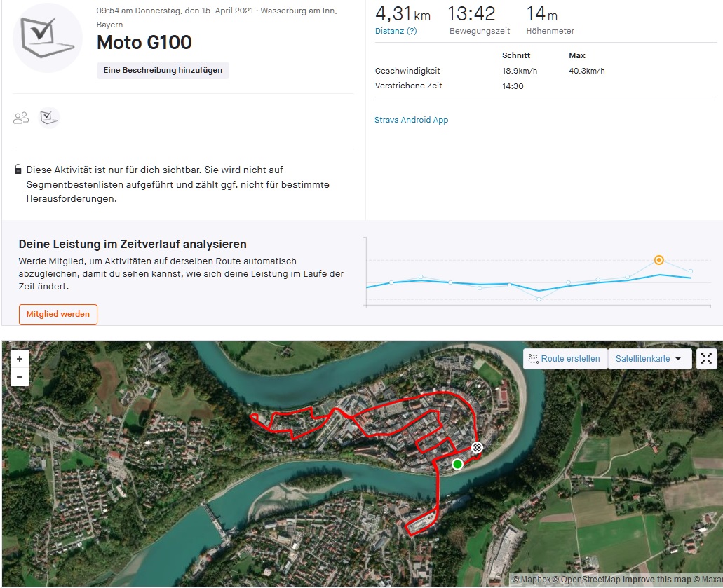Click the green start marker on map
Viewport: 723px width, 588px height.
(x=457, y=464)
